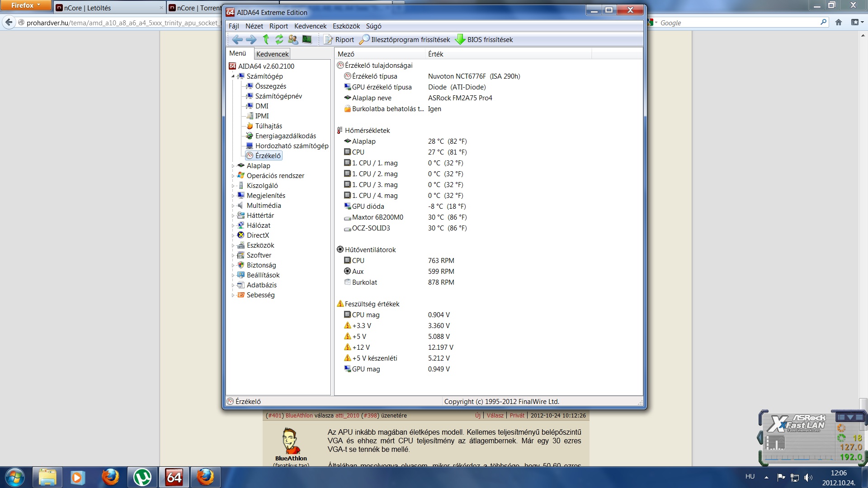The image size is (868, 488).
Task: Switch to the Menü tab
Action: pyautogui.click(x=238, y=53)
